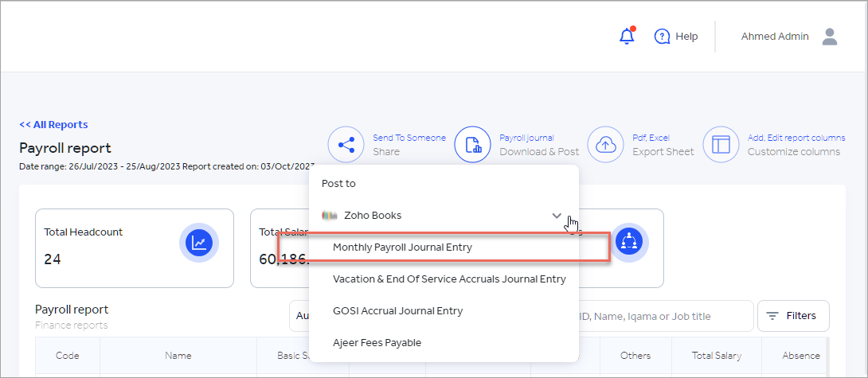Click the Name column header

[178, 356]
